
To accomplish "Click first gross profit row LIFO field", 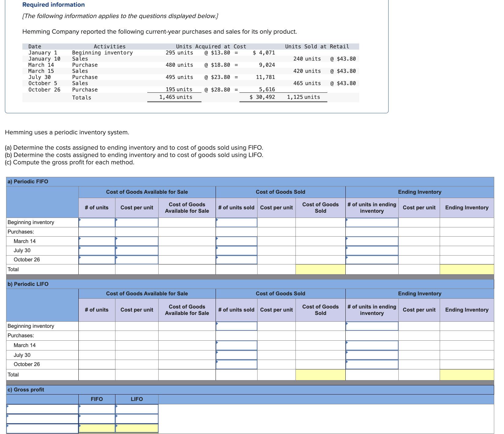I will [x=137, y=409].
